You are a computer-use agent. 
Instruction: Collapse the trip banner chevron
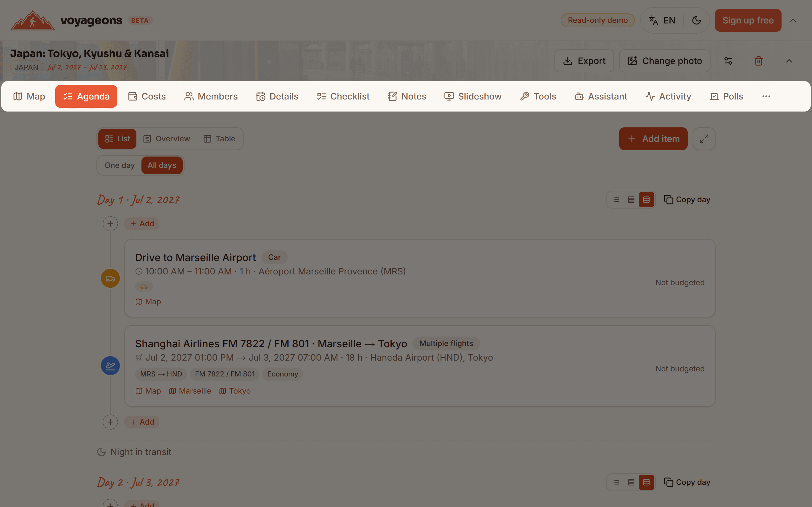[x=789, y=61]
